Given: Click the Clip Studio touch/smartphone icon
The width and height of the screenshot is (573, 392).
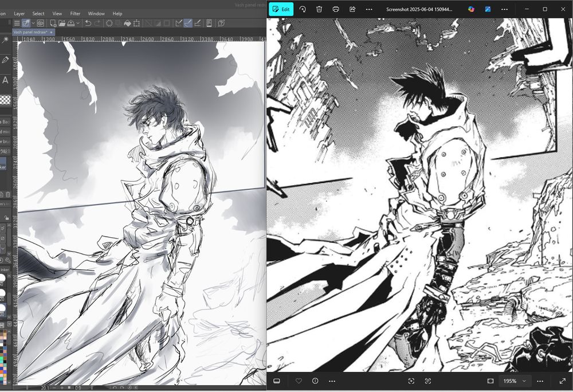Looking at the screenshot, I should pyautogui.click(x=209, y=23).
